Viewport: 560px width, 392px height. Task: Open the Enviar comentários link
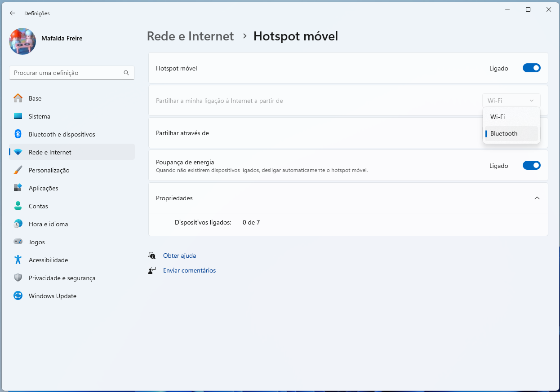(189, 270)
